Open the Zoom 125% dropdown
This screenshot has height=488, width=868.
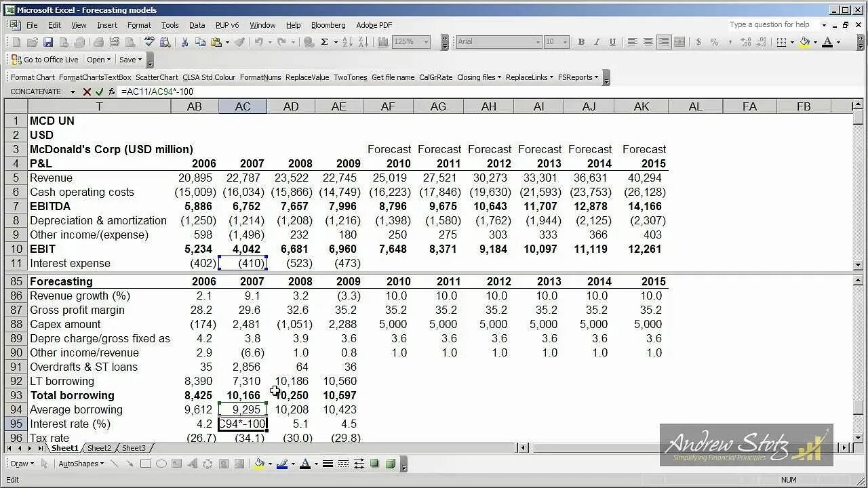pos(427,42)
